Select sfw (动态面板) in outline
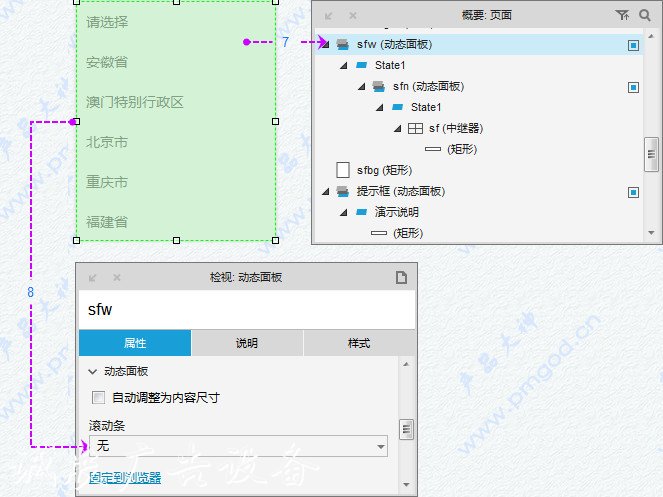This screenshot has width=663, height=497. [395, 44]
